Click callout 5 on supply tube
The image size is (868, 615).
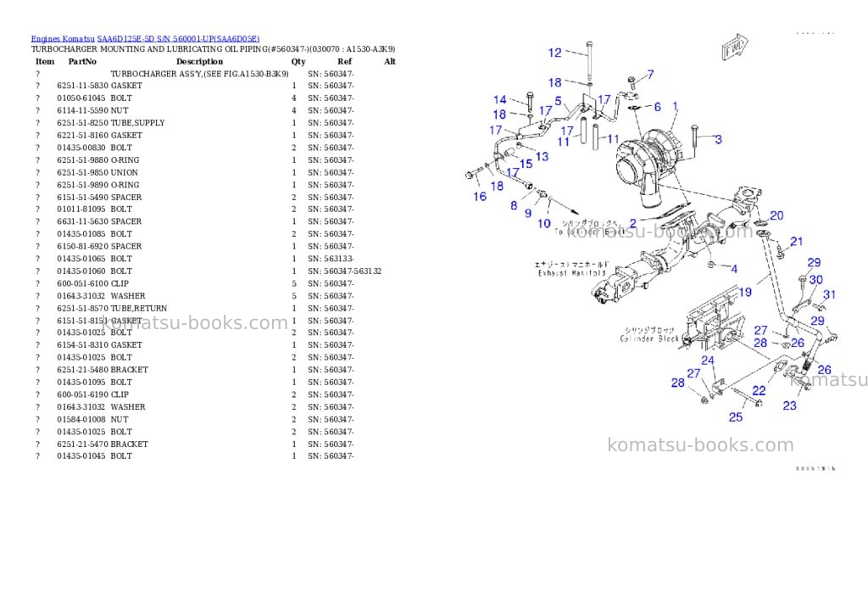558,102
